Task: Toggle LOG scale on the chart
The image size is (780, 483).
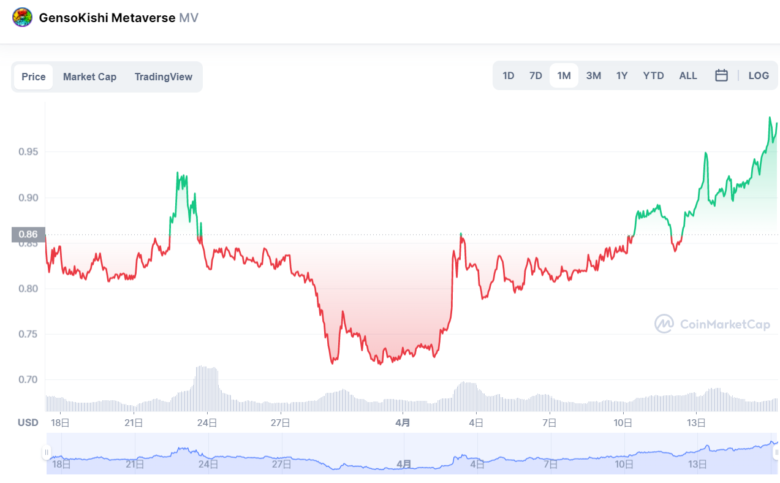Action: [759, 76]
